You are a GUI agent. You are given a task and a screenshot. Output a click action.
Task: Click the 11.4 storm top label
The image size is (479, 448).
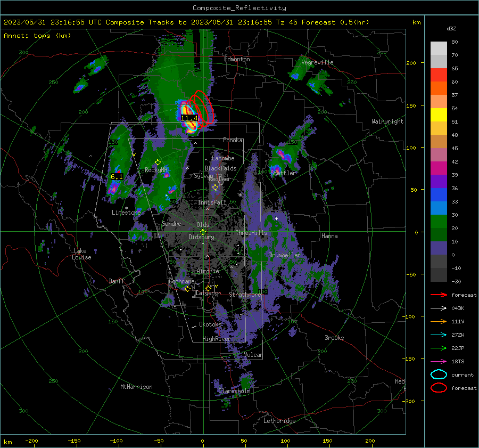pos(189,118)
